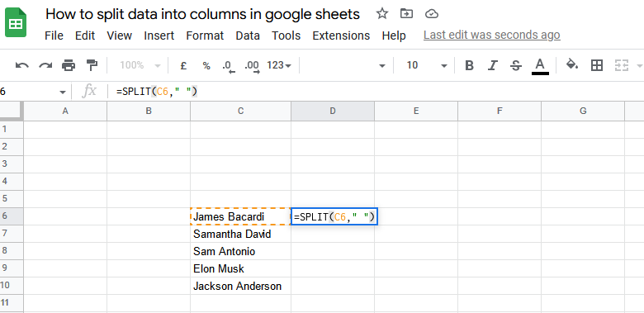Select column C header

coord(241,111)
